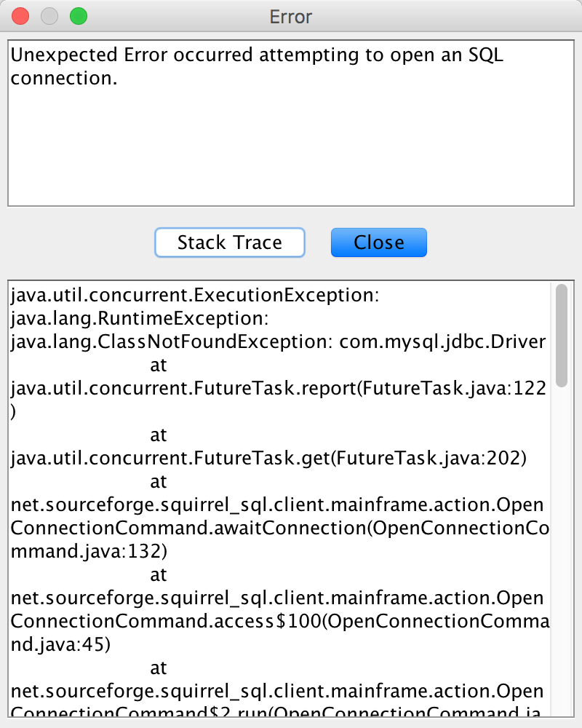Click the green zoom window button

[78, 16]
